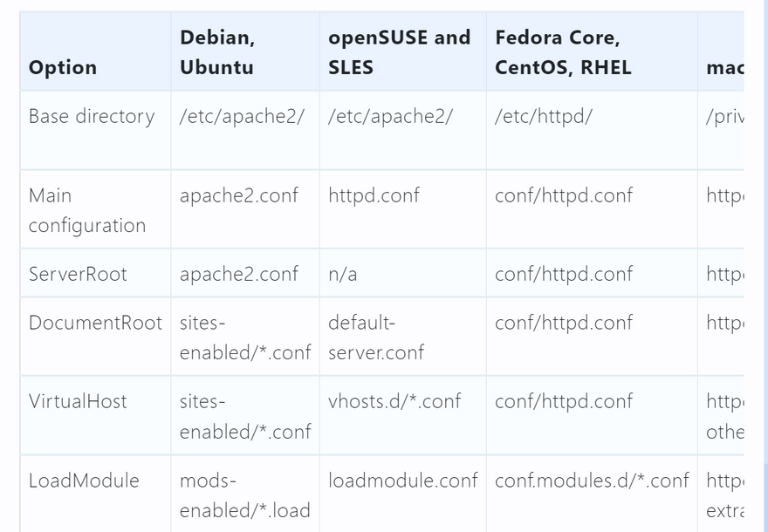Click the "conf.modules.d/*.conf" cell
The height and width of the screenshot is (532, 768).
point(591,481)
